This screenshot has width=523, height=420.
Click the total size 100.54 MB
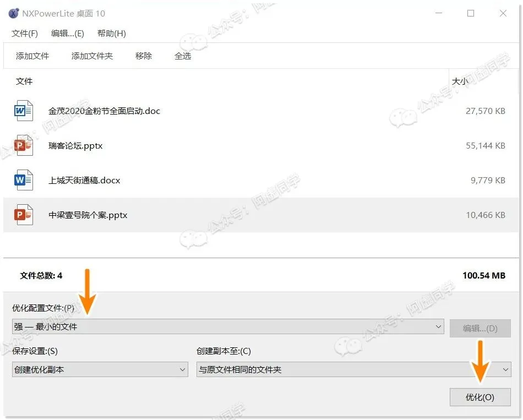click(x=484, y=276)
